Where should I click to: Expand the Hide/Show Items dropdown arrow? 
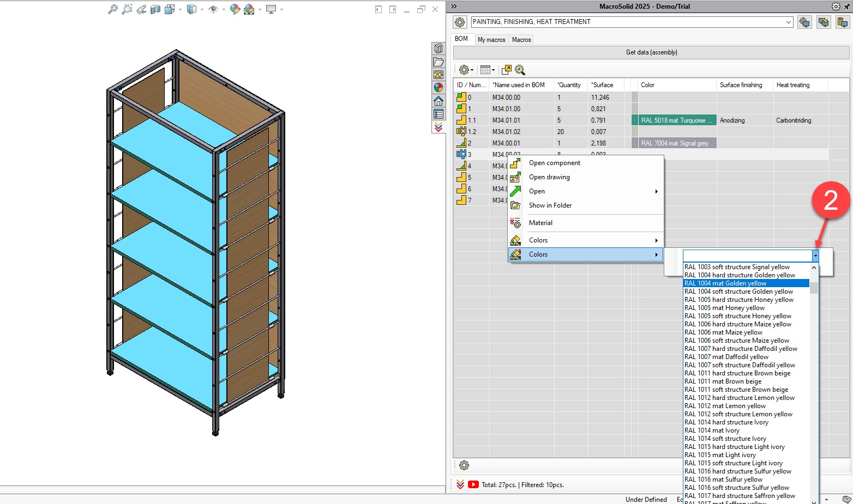click(224, 9)
